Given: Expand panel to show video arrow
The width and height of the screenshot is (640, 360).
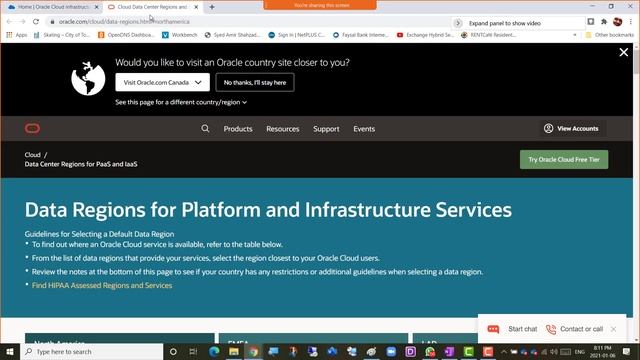Looking at the screenshot, I should (458, 23).
